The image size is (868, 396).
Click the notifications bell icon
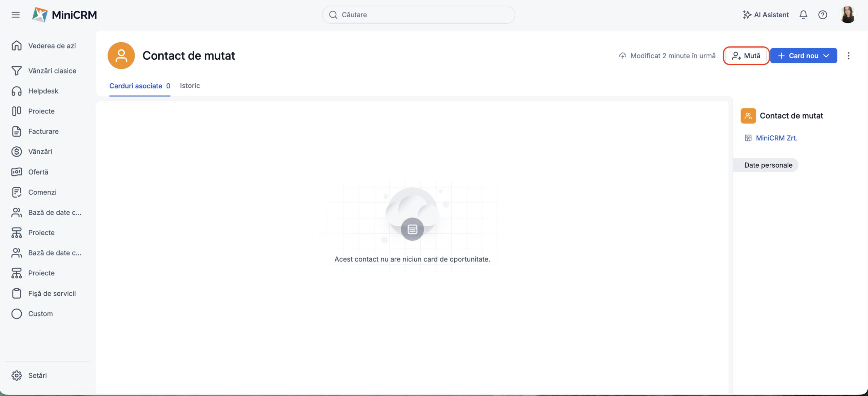tap(803, 15)
